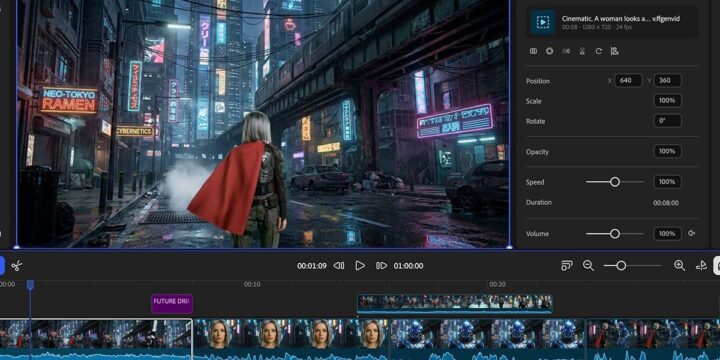Click the bottom-right corner handle of the preview
This screenshot has width=720, height=360.
509,247
